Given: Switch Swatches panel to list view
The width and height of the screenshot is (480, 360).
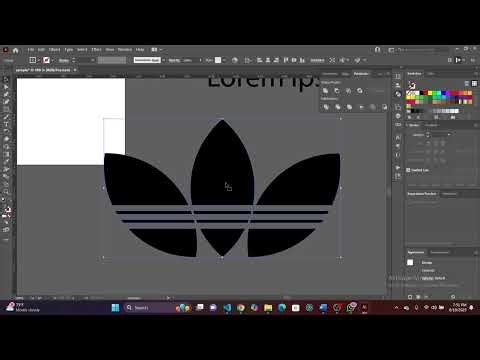Looking at the screenshot, I should 467,83.
